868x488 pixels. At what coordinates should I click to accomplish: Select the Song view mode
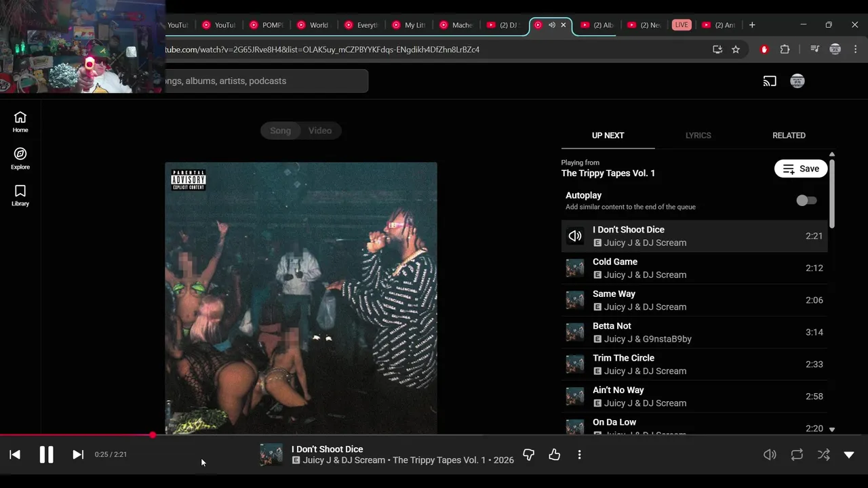(x=280, y=131)
